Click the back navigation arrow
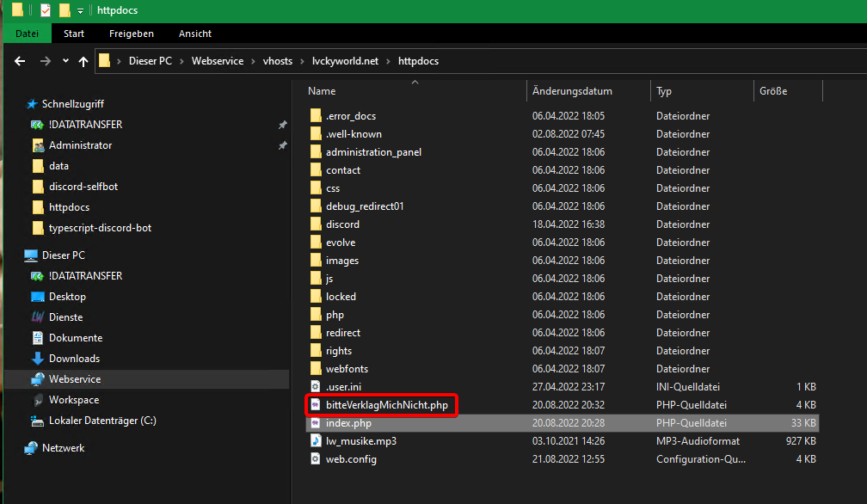Viewport: 867px width, 504px height. tap(21, 61)
